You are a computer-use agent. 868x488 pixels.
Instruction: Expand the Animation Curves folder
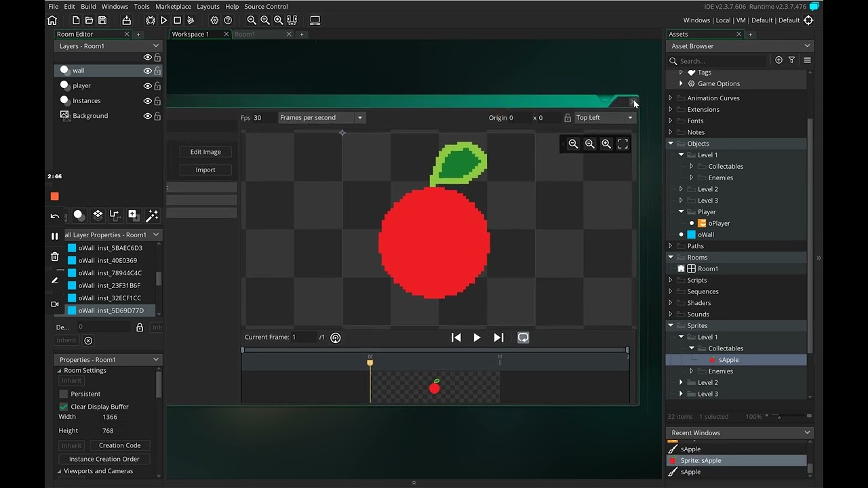click(671, 98)
